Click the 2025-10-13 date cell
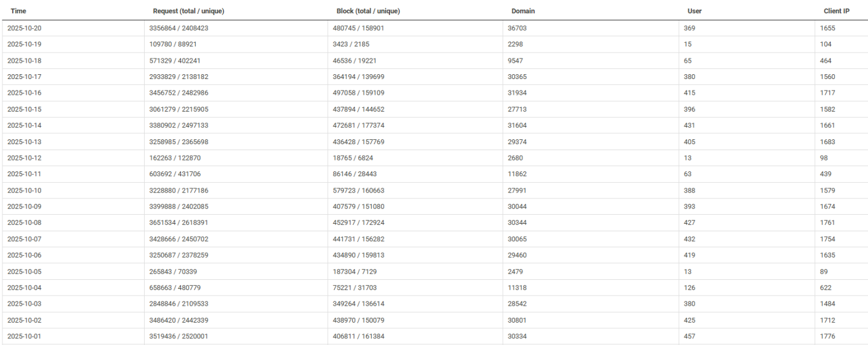The width and height of the screenshot is (868, 345). [x=24, y=142]
